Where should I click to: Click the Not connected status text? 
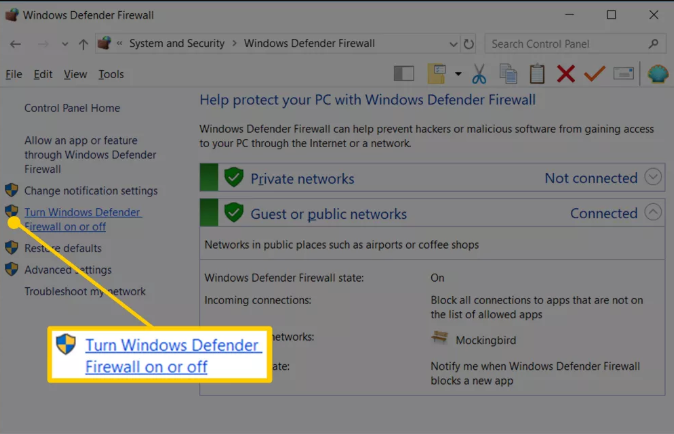click(591, 178)
